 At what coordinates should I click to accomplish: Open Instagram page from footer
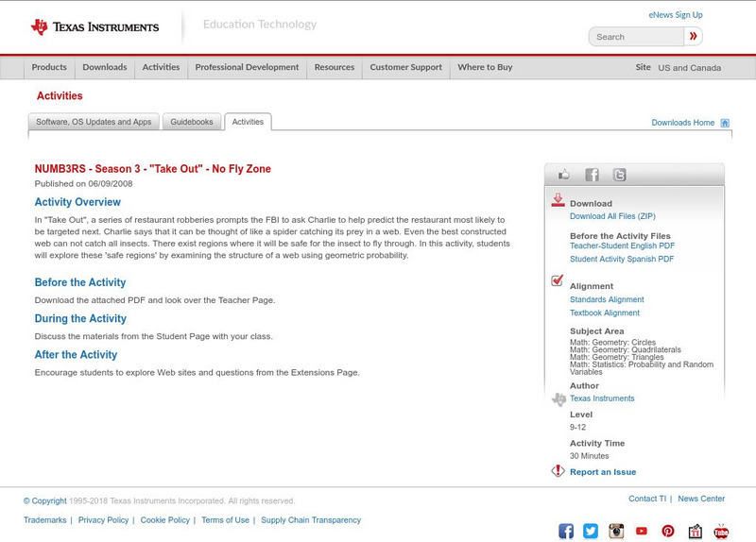coord(616,531)
